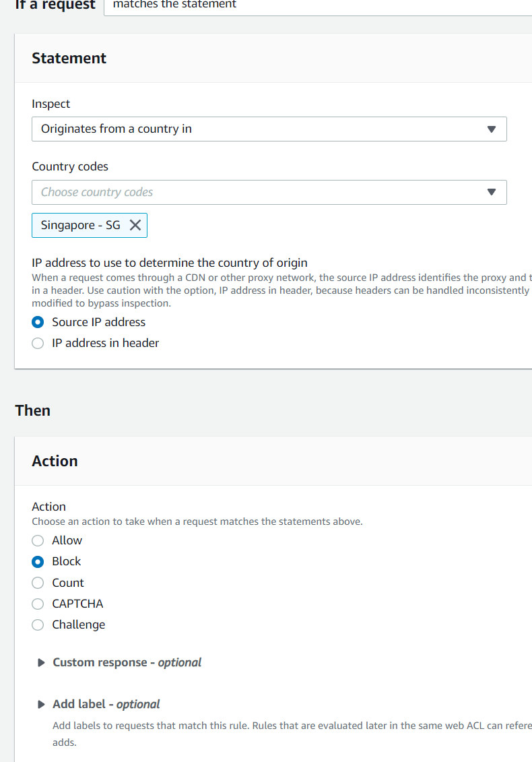Click the Action panel heading

click(55, 462)
